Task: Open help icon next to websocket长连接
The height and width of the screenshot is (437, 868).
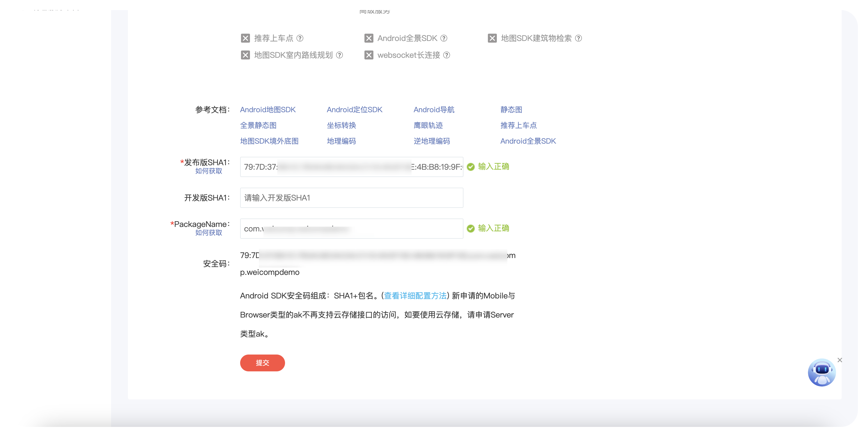Action: [x=446, y=55]
